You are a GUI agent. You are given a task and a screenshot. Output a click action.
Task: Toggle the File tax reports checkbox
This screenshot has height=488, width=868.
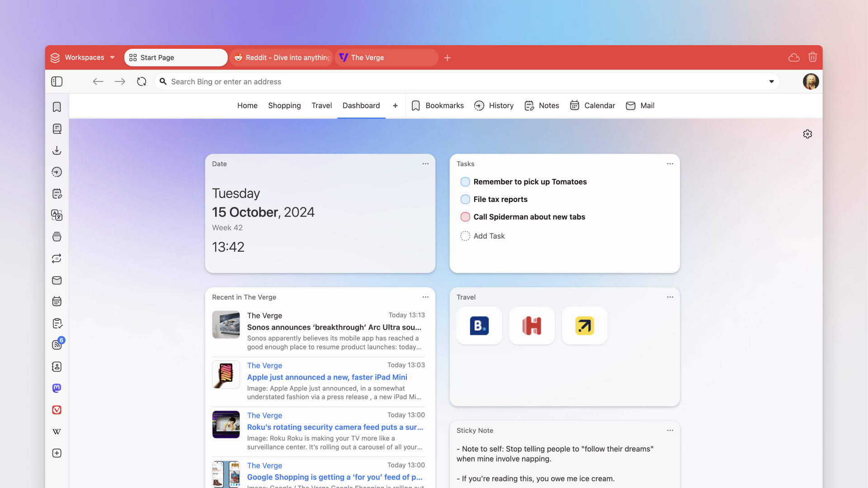pyautogui.click(x=465, y=199)
